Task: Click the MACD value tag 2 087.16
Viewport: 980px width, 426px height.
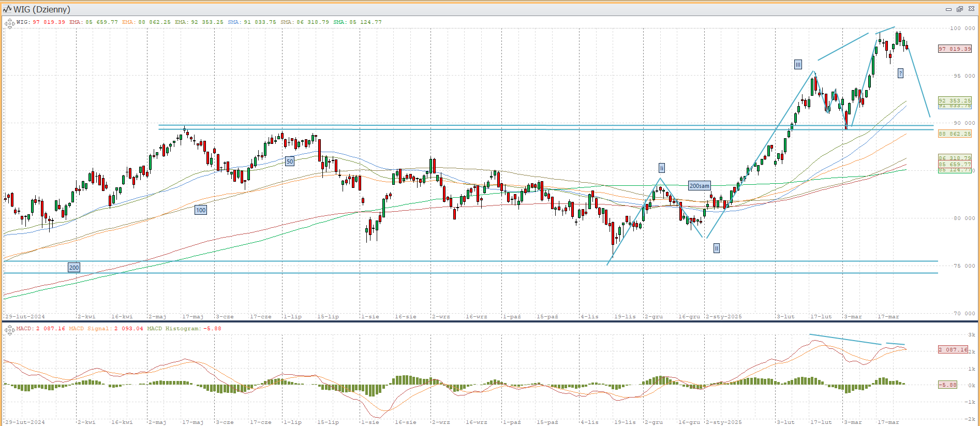Action: click(x=953, y=350)
